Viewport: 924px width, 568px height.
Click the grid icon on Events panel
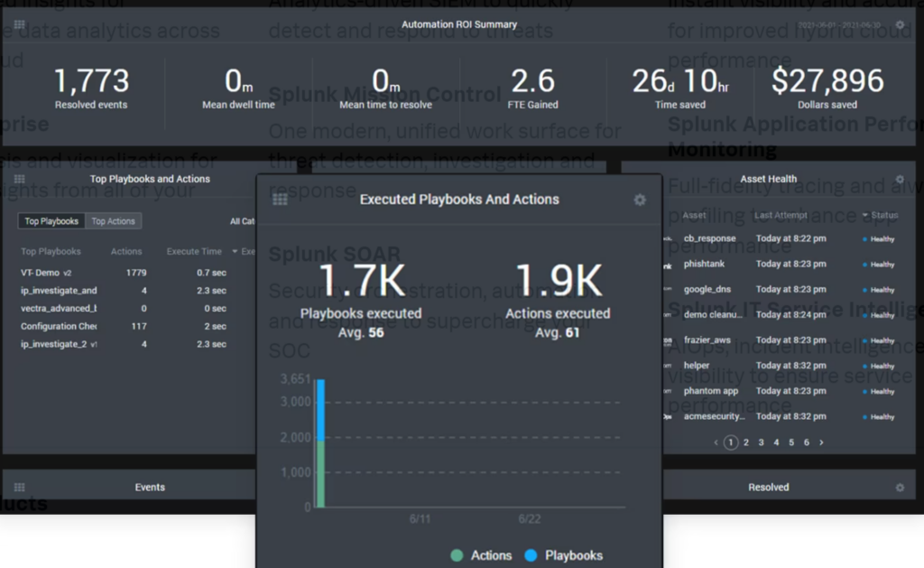18,486
